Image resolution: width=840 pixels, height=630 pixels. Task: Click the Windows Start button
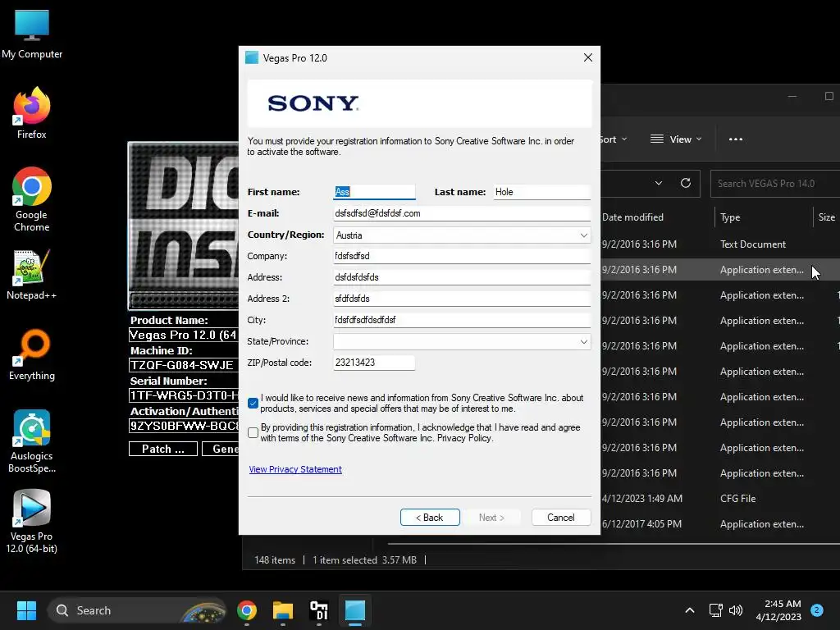(26, 610)
